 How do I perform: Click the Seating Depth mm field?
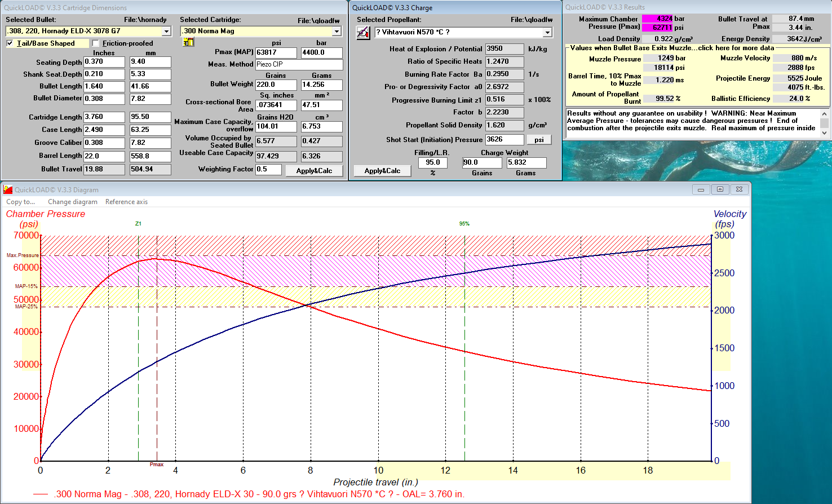point(150,62)
